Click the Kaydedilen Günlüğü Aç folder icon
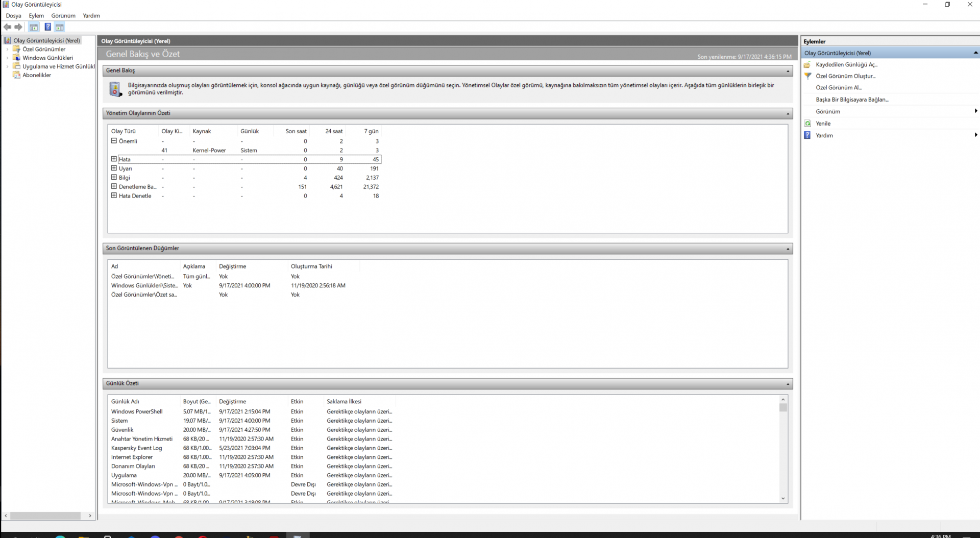The image size is (980, 538). pyautogui.click(x=807, y=65)
